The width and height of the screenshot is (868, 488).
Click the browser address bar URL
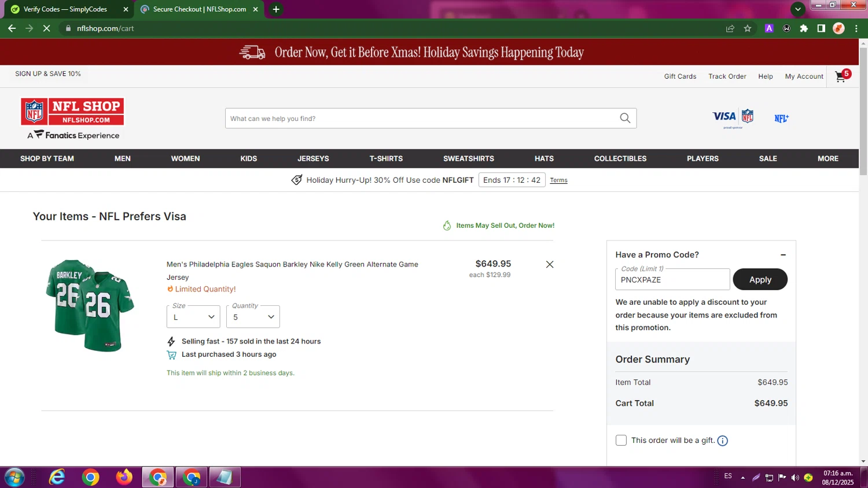pyautogui.click(x=105, y=28)
